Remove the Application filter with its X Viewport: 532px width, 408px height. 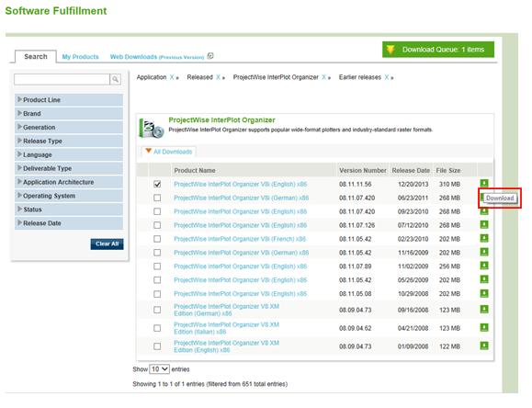pyautogui.click(x=172, y=77)
